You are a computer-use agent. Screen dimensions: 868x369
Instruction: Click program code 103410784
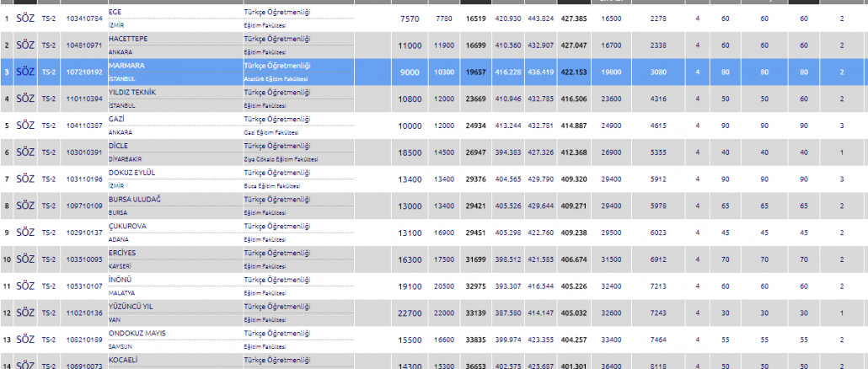tap(83, 18)
